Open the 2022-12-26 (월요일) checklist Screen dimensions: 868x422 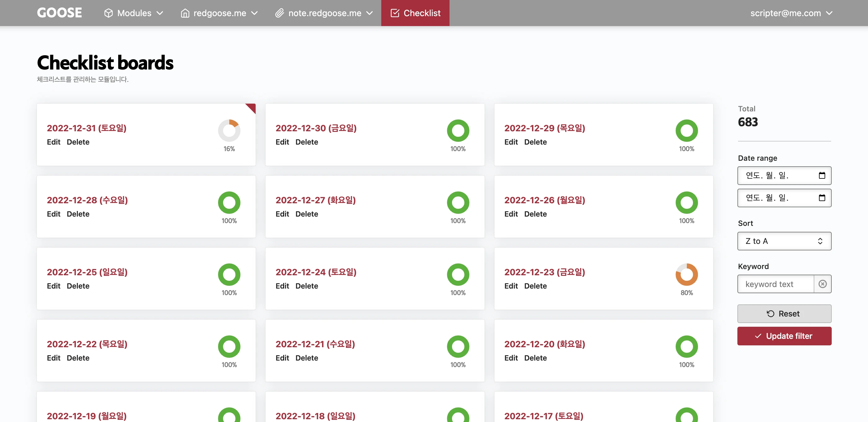544,200
